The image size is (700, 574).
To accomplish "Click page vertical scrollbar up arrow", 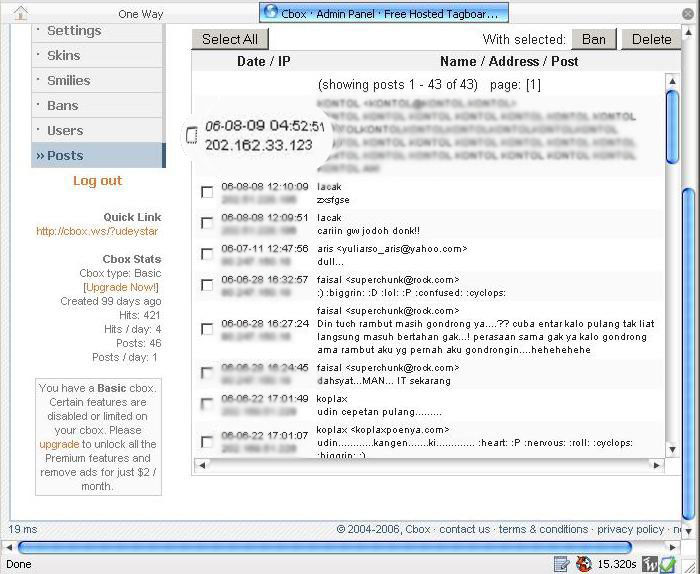I will [689, 32].
